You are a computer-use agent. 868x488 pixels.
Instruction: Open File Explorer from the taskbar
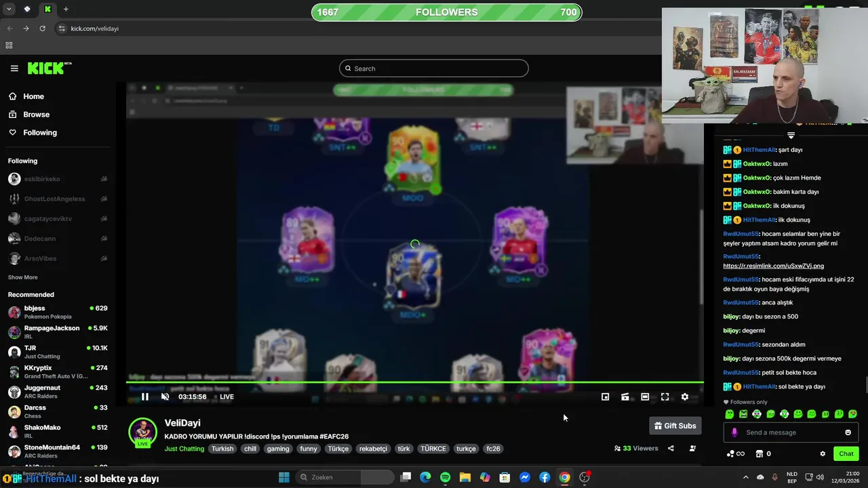[x=465, y=477]
